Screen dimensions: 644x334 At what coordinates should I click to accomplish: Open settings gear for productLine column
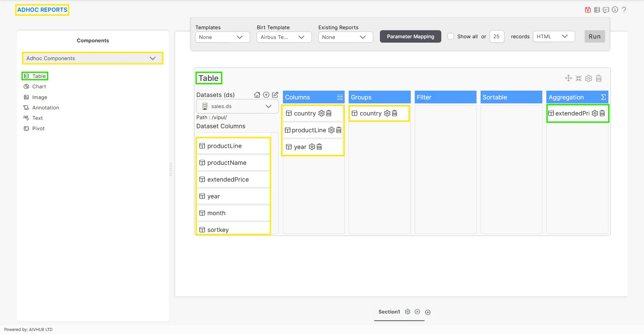331,130
